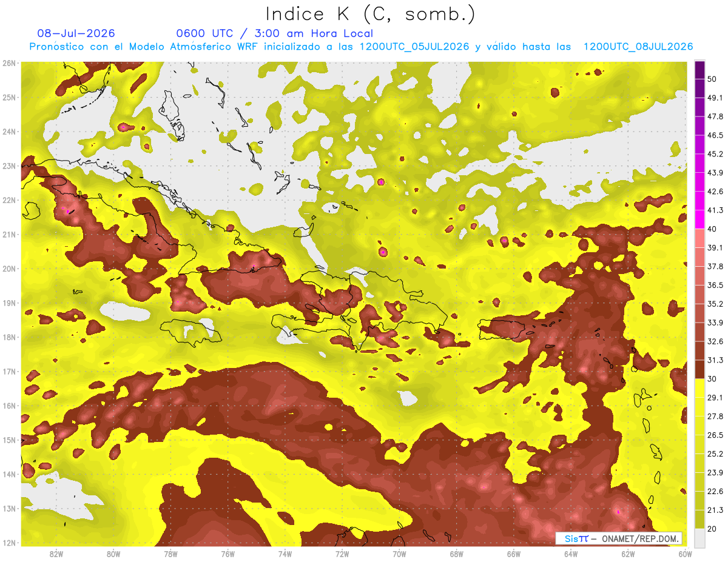Click the '0600 UTC / 3:00 am Hora Local' text

pyautogui.click(x=274, y=33)
